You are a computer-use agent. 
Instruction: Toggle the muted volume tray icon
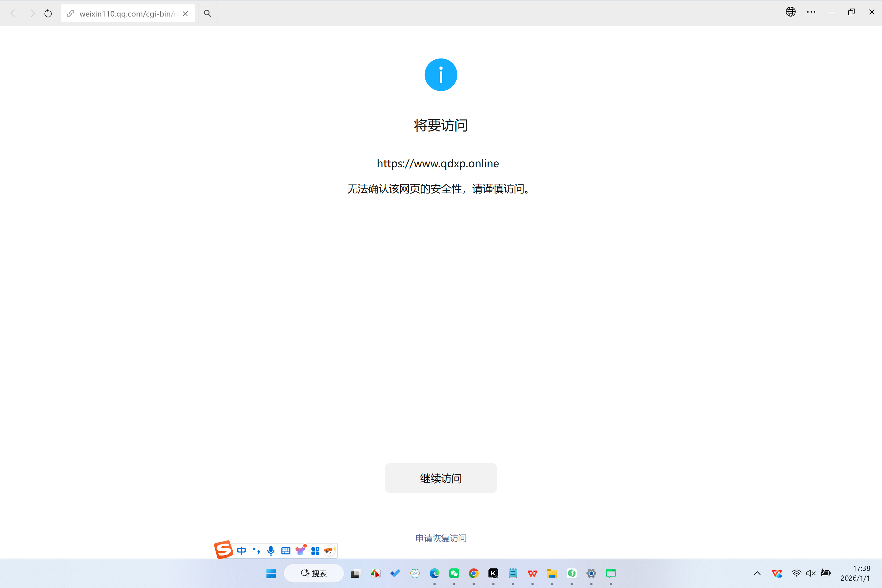(x=811, y=573)
